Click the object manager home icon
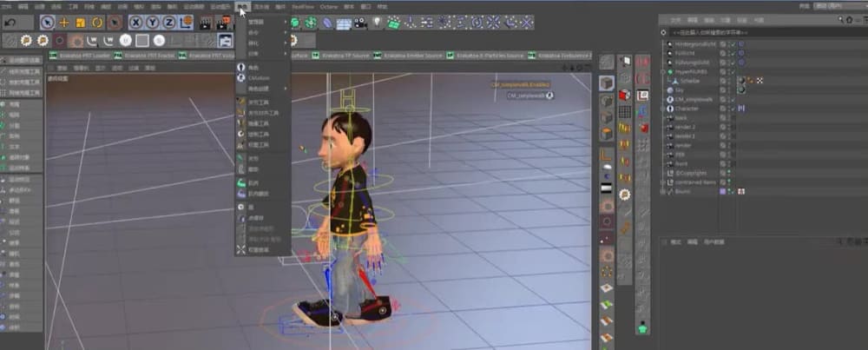Viewport: 868px width, 350px height. (849, 20)
